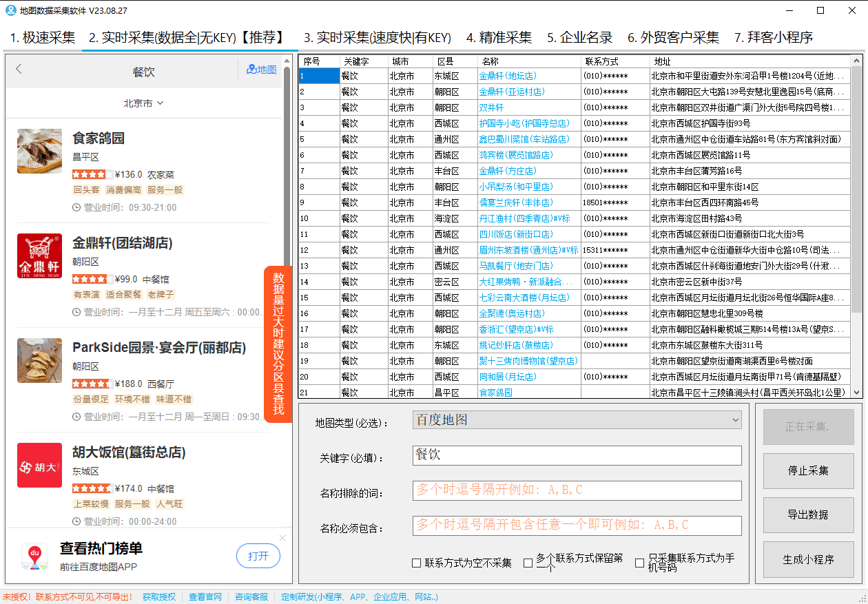Open the 定制研发 link in status bar

coord(360,597)
